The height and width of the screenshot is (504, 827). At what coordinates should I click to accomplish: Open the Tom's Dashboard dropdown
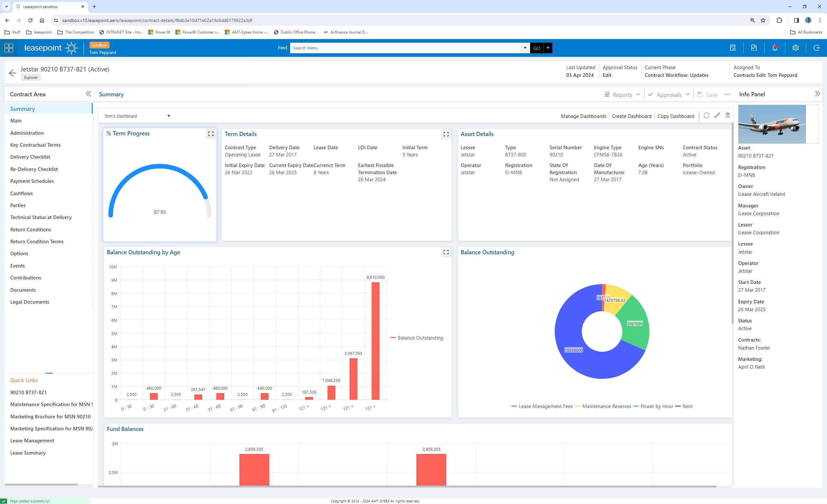[x=137, y=116]
